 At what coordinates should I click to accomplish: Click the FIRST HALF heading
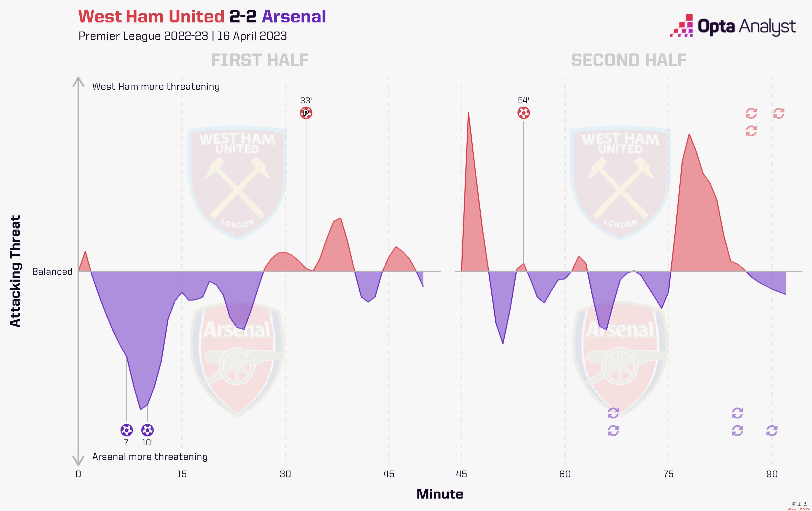[260, 60]
